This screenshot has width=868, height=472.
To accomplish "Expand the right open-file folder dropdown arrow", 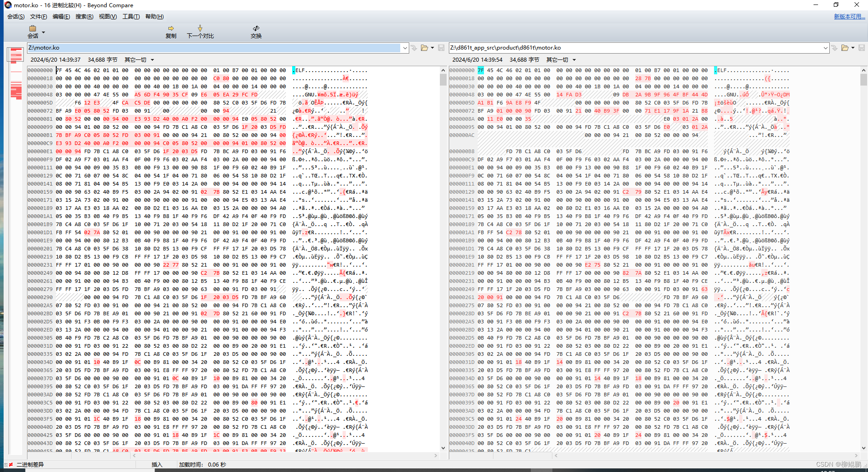I will (853, 48).
